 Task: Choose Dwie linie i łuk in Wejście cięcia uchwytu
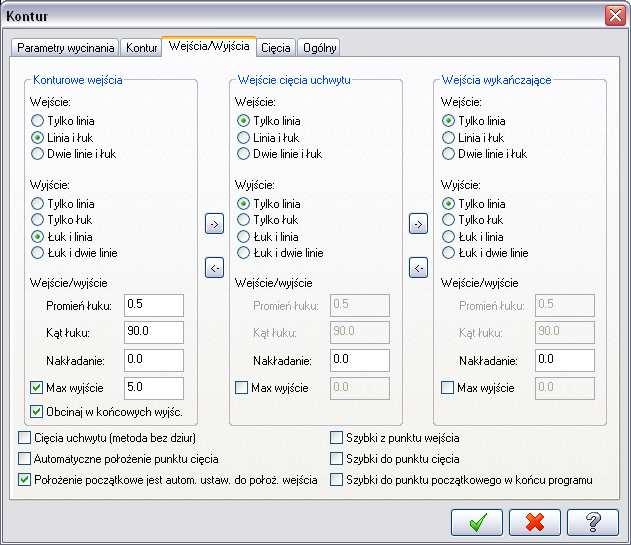[280, 154]
